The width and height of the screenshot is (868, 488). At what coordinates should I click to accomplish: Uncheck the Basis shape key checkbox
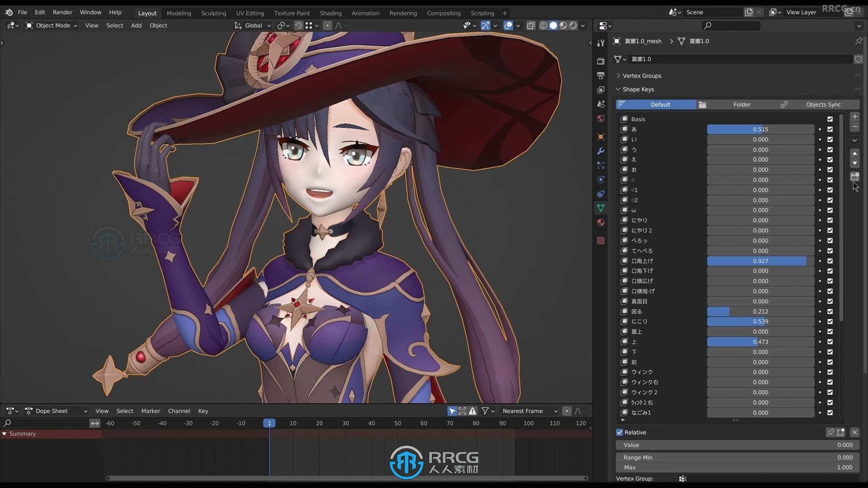[x=830, y=119]
